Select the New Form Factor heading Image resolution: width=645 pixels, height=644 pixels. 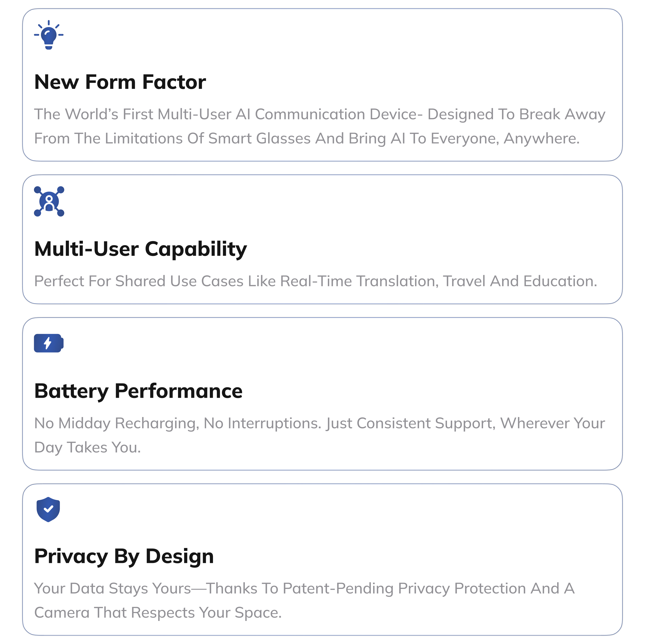[120, 82]
